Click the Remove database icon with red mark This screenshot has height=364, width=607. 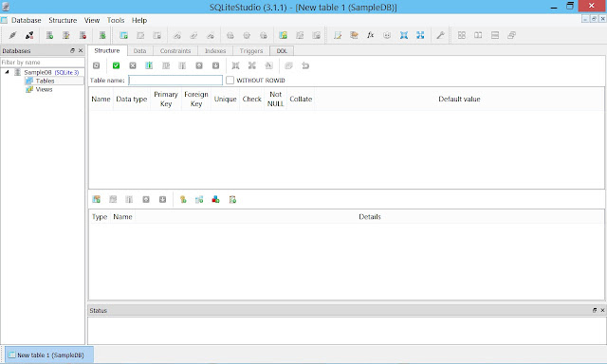point(83,35)
